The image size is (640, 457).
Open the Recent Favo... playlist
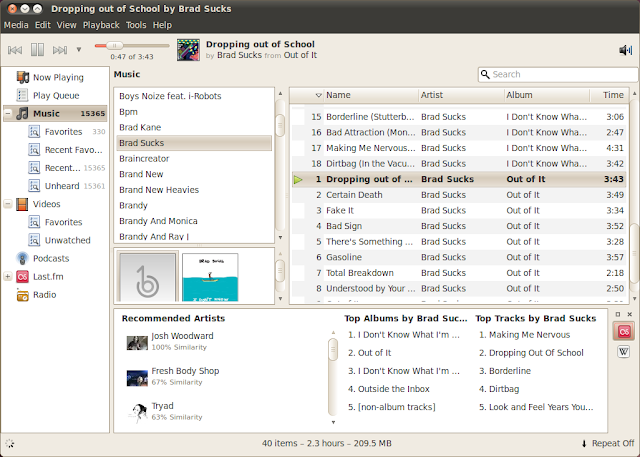coord(66,150)
